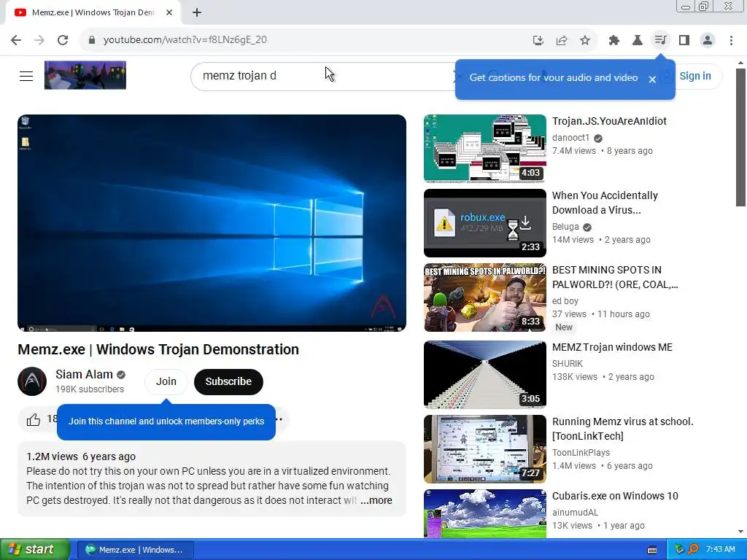Screen dimensions: 747x560
Task: Open the Extensions puzzle icon
Action: coord(614,41)
